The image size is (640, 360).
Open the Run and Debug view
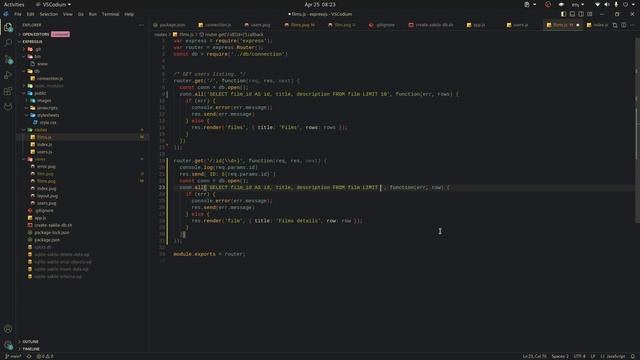click(8, 75)
